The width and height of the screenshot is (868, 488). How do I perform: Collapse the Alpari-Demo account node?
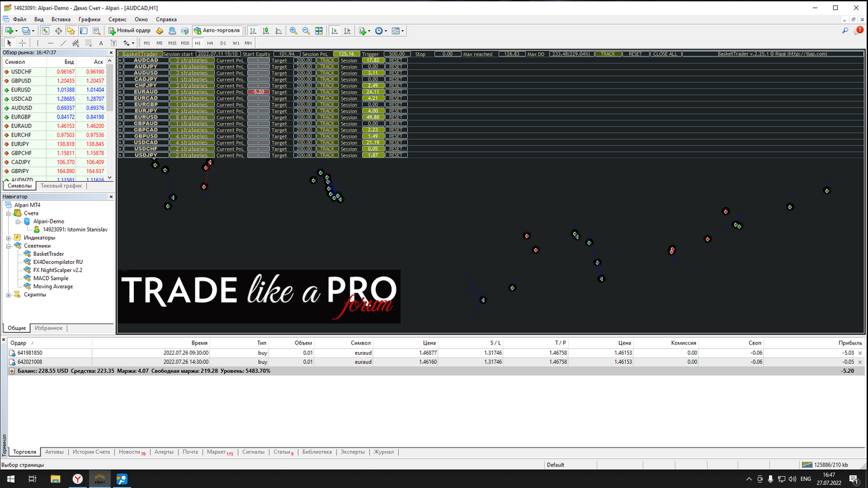pyautogui.click(x=17, y=221)
